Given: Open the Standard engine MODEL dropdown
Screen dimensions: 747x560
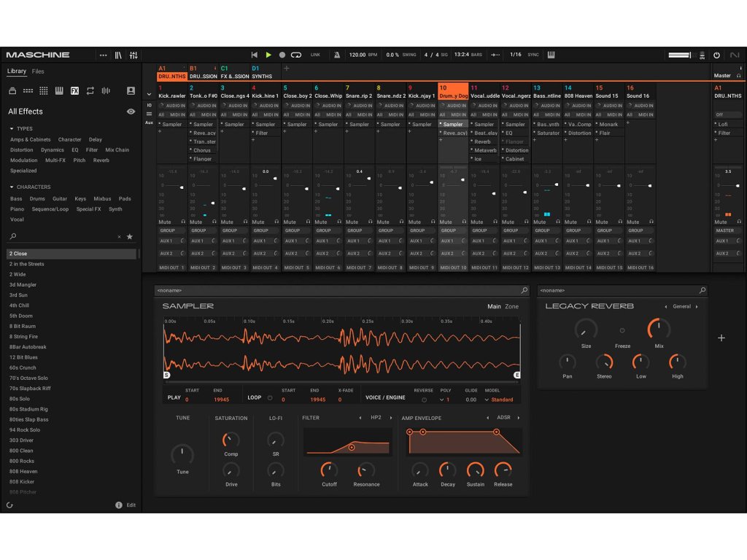Looking at the screenshot, I should point(499,400).
